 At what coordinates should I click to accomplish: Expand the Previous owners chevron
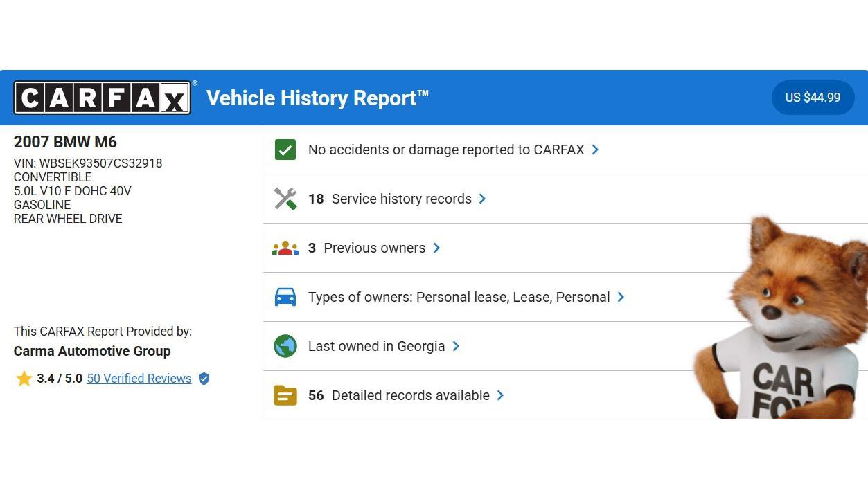pyautogui.click(x=436, y=248)
